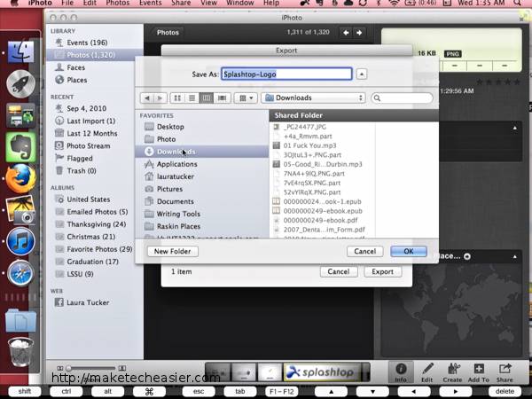532x399 pixels.
Task: Launch Launchpad rocket icon in Dock
Action: pyautogui.click(x=20, y=84)
